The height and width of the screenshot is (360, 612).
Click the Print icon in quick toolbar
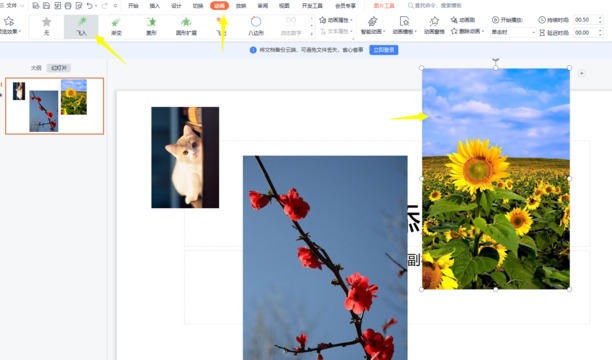pos(68,5)
